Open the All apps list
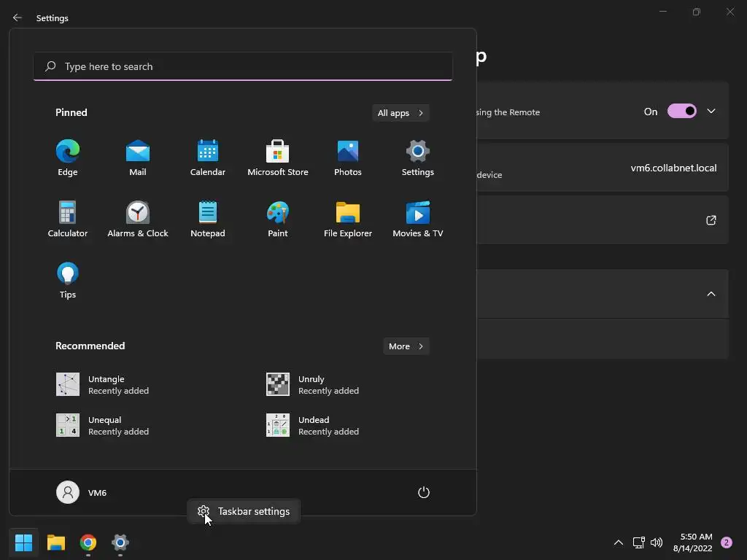This screenshot has width=747, height=560. (x=400, y=113)
